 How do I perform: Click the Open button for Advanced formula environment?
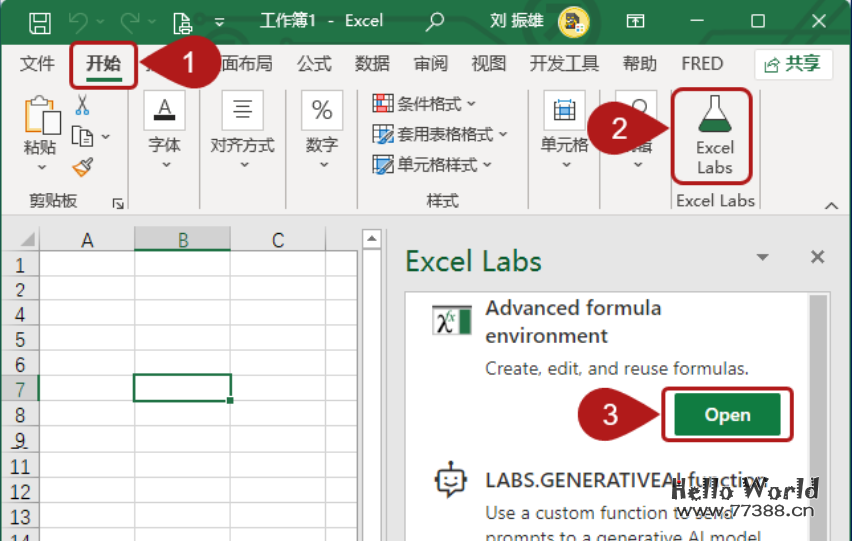(x=727, y=414)
